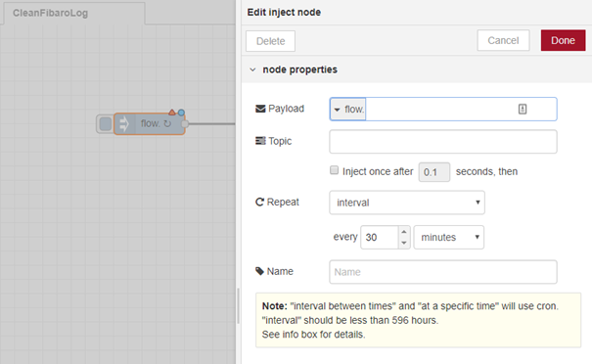Select the flow. inject node on canvas

[150, 124]
